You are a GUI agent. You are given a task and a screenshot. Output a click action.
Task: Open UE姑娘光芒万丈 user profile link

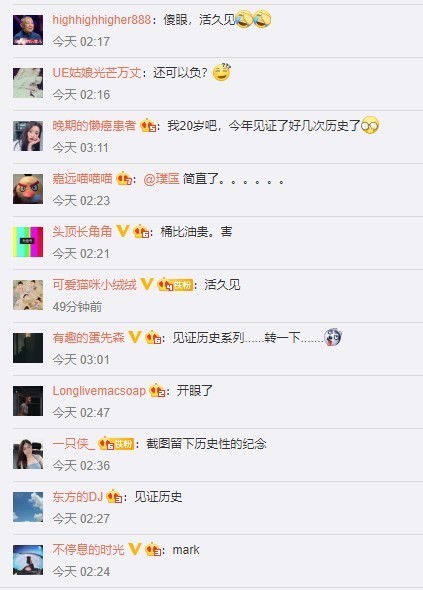coord(97,73)
